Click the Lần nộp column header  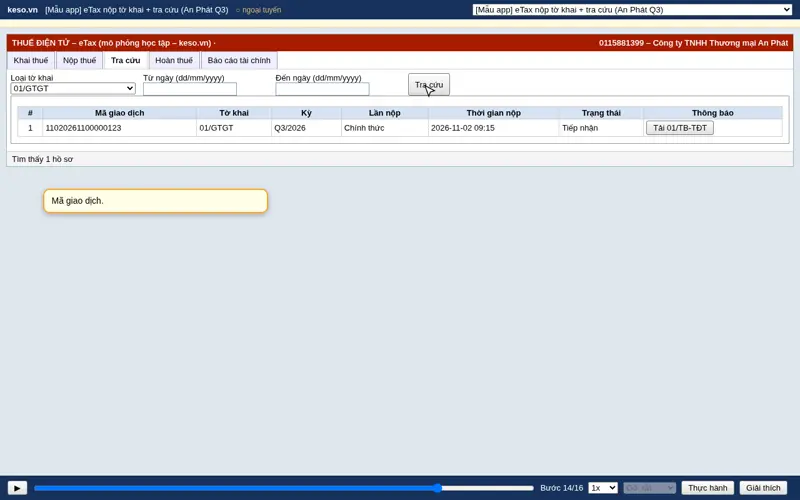click(x=385, y=113)
